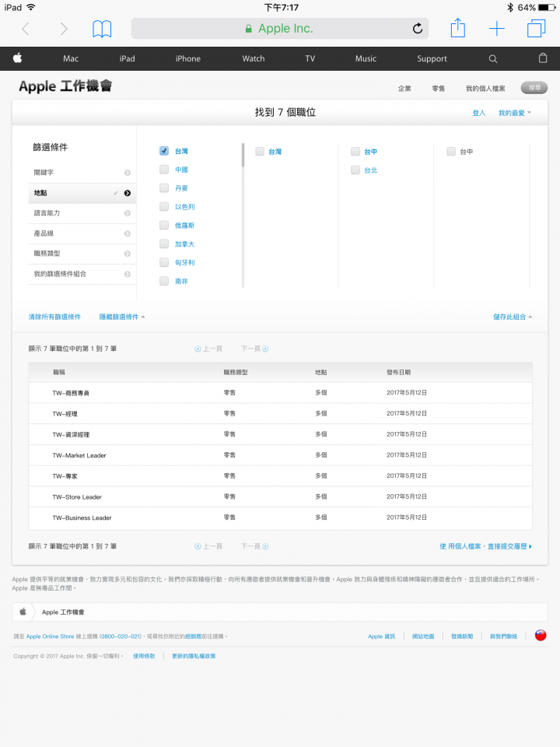Viewport: 560px width, 747px height.
Task: Show all tabs overview icon
Action: click(x=536, y=28)
